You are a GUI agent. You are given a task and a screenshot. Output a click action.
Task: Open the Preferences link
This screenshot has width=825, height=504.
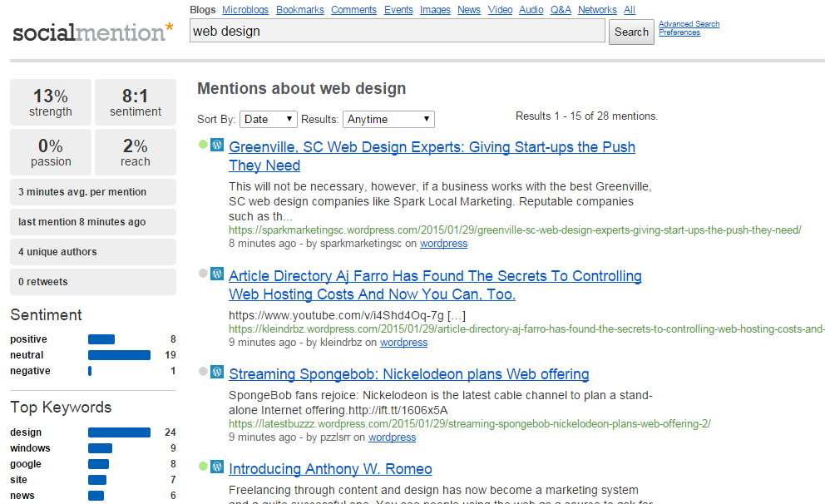tap(679, 32)
